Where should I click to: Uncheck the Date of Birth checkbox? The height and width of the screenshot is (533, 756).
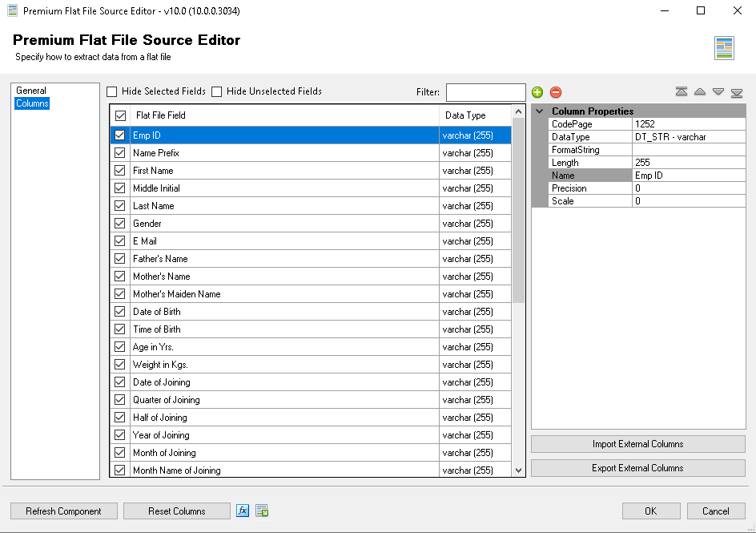(x=120, y=312)
